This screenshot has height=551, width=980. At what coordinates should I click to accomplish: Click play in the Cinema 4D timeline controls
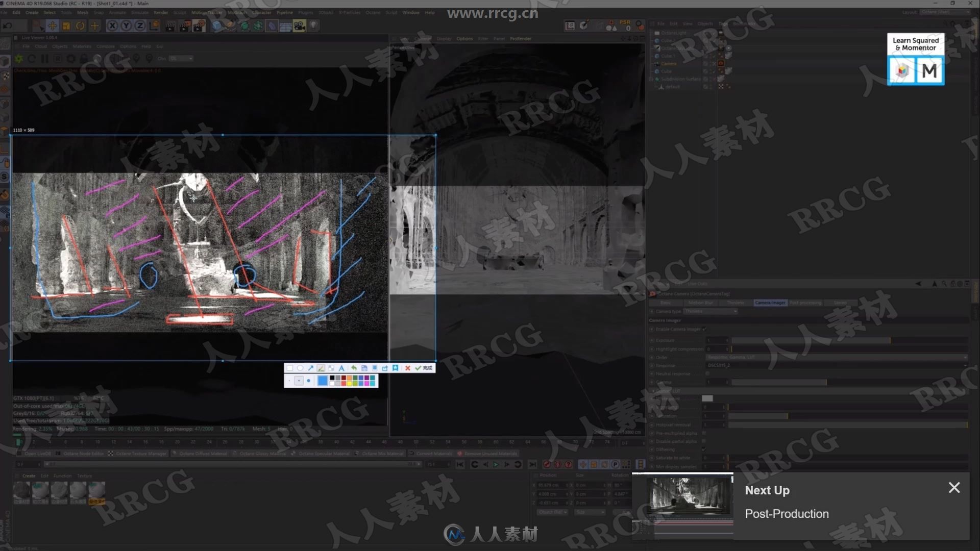click(x=495, y=464)
